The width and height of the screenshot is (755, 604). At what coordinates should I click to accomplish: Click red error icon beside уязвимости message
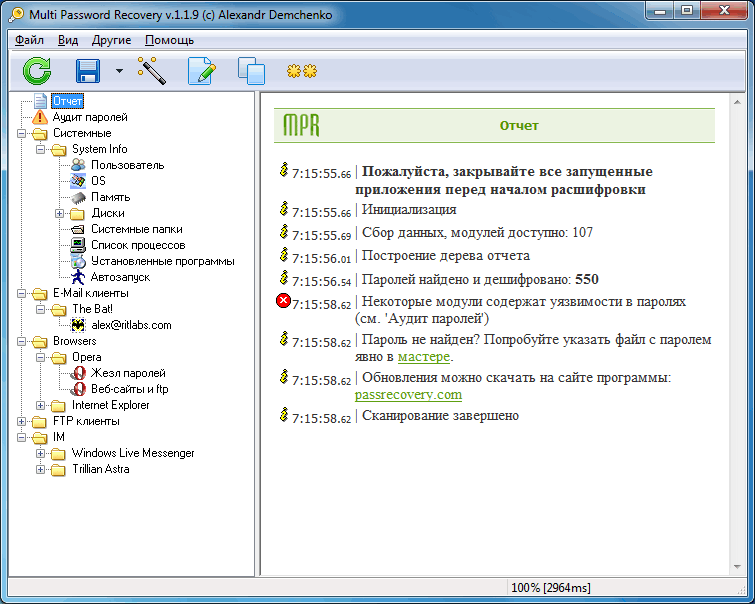(283, 301)
